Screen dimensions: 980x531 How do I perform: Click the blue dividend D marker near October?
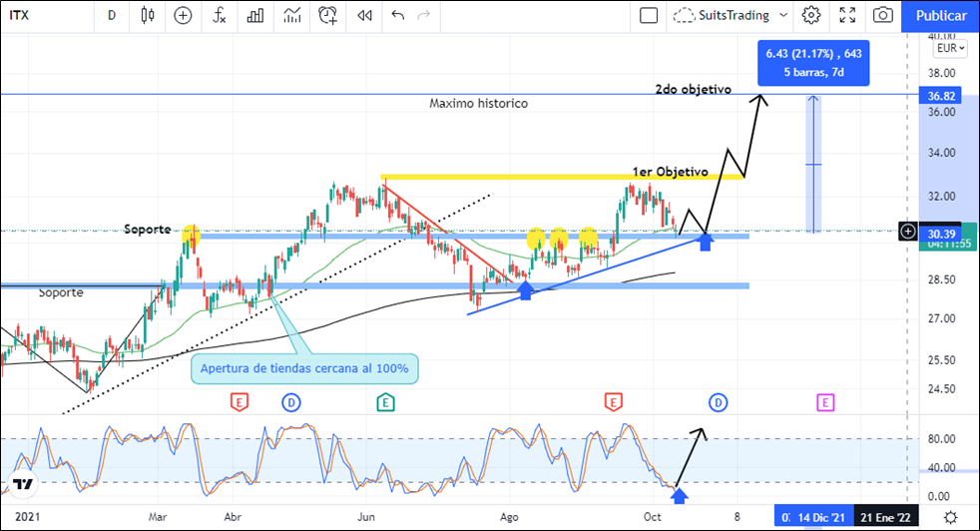click(719, 402)
